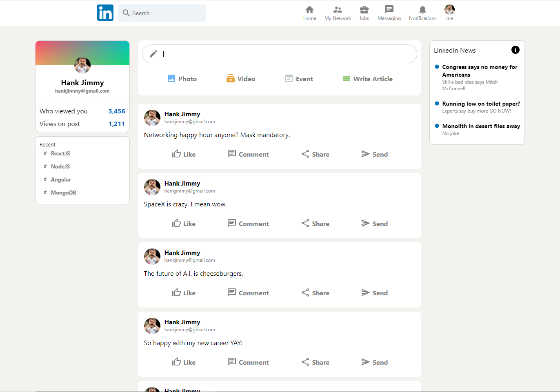Share the A.I. cheeseburgers post

coord(315,293)
